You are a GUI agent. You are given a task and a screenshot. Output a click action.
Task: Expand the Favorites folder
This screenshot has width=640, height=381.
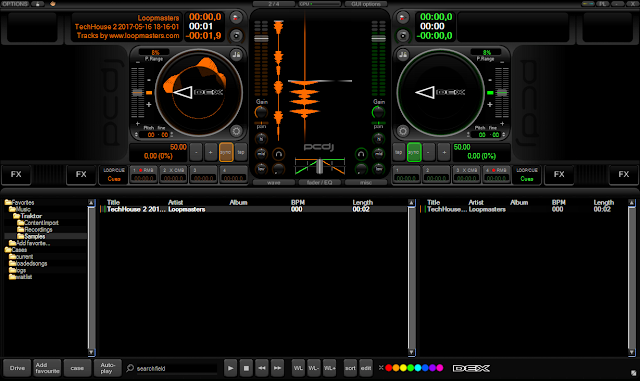click(x=19, y=202)
